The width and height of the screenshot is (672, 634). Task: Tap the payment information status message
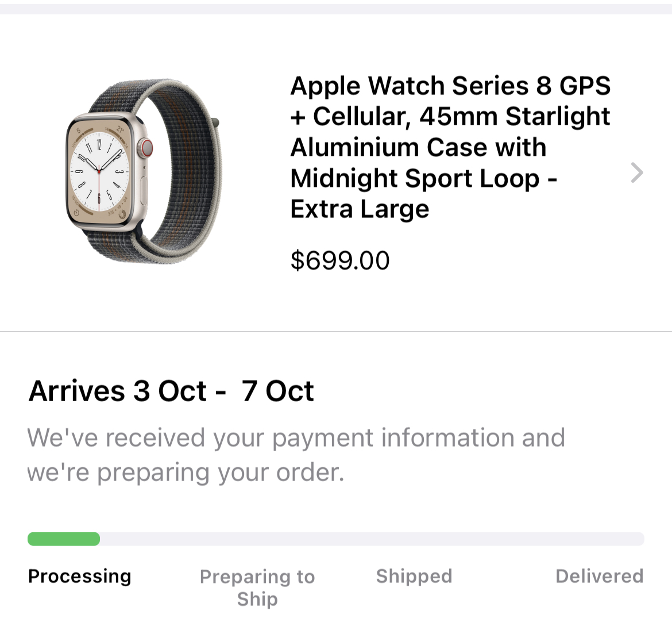coord(296,438)
